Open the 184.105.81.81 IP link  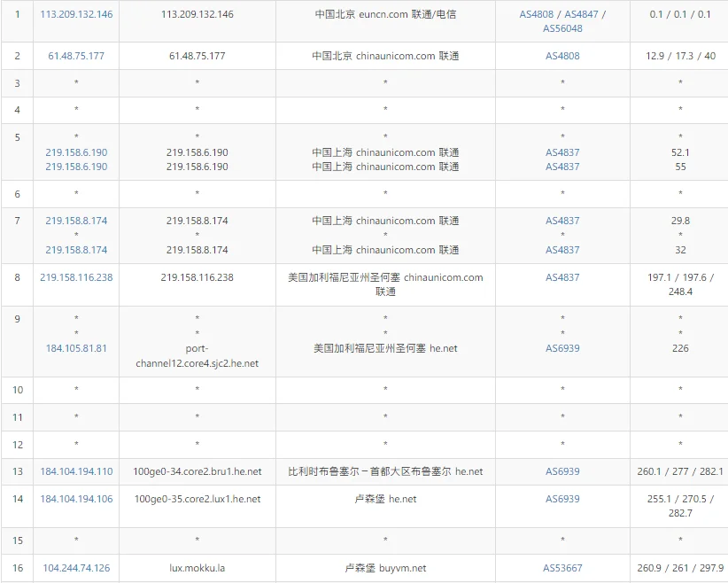coord(76,348)
